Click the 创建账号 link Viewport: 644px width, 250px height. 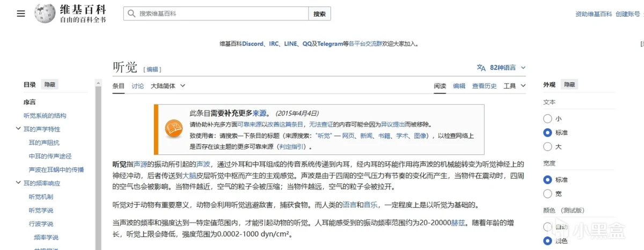628,14
